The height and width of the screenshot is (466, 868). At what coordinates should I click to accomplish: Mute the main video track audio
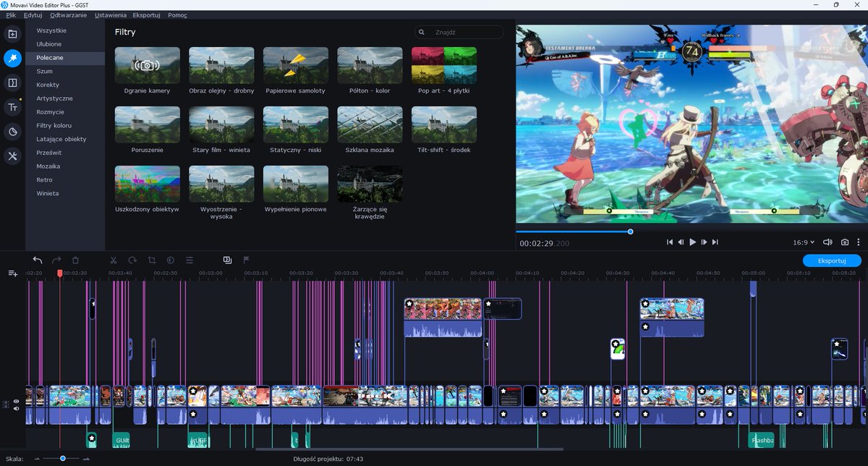(16, 408)
